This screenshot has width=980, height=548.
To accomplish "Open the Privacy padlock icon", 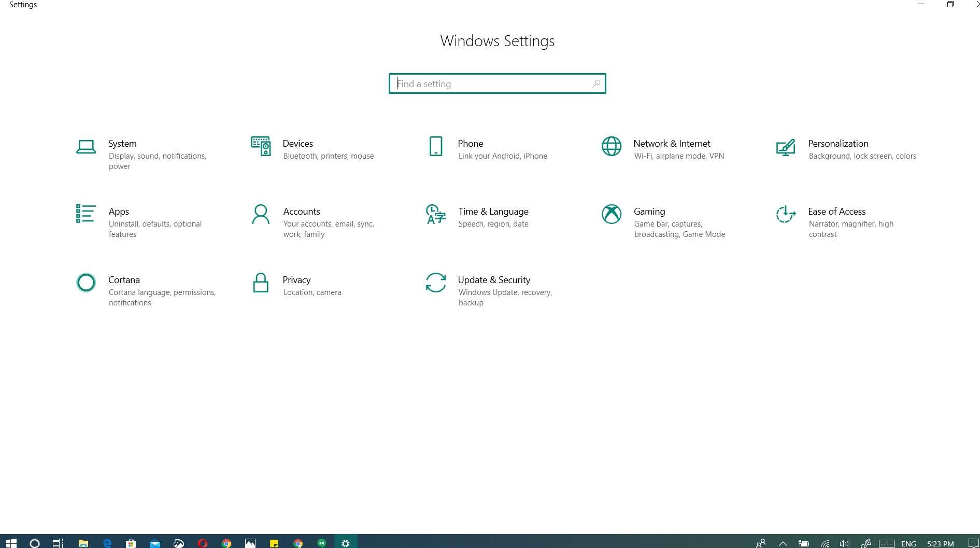I will (x=261, y=283).
